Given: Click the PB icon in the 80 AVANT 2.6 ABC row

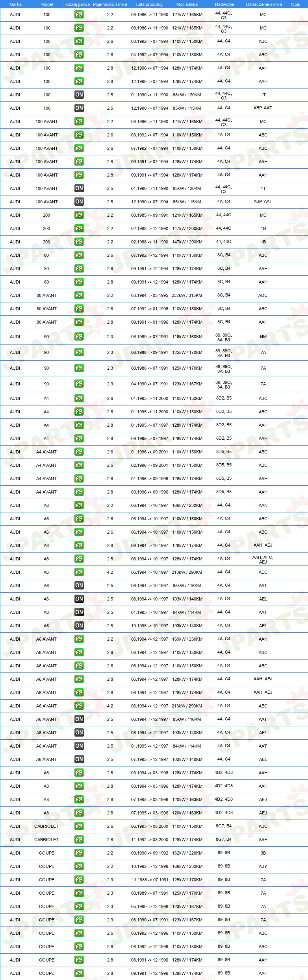Looking at the screenshot, I should coord(79,309).
